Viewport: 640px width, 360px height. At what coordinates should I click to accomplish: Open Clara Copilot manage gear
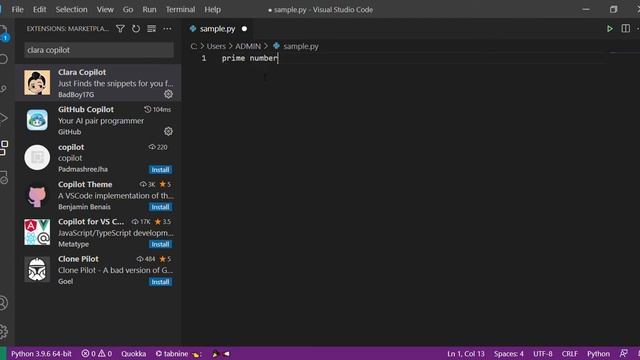tap(168, 94)
